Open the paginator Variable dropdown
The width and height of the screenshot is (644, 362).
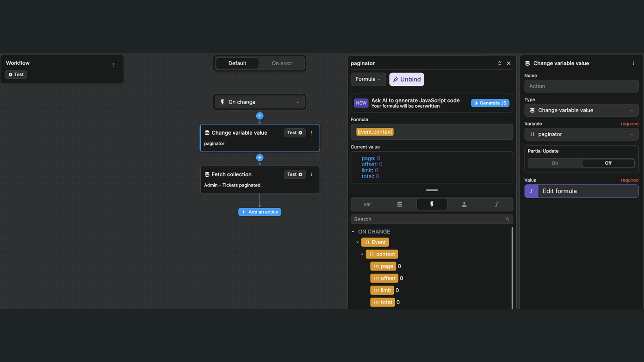tap(581, 134)
